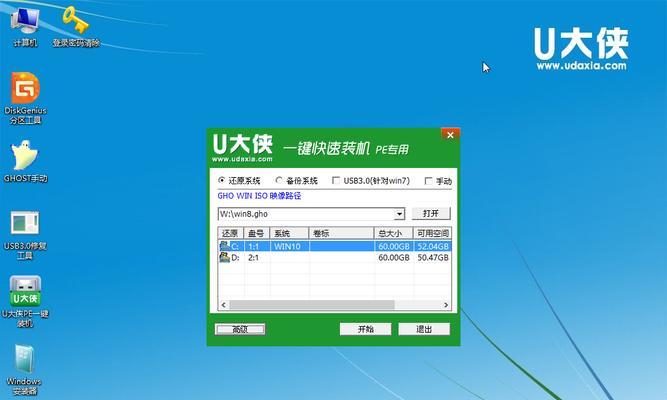Expand the image path dropdown arrow
This screenshot has height=400, width=667.
click(399, 214)
